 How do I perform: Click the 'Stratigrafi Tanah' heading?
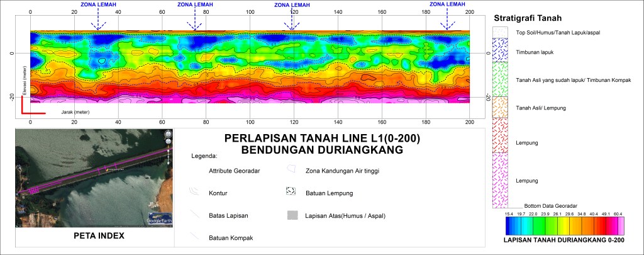tap(528, 18)
